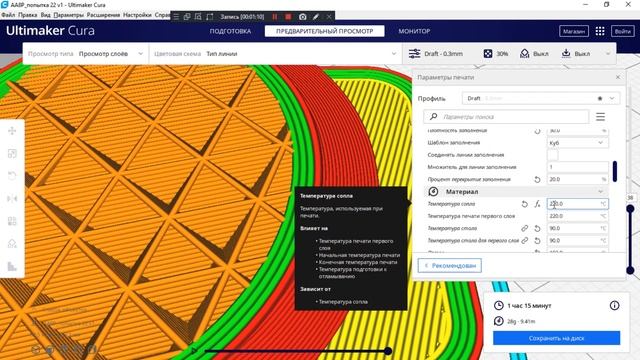Switch to the Монитор stage
The height and width of the screenshot is (360, 640).
tap(414, 31)
